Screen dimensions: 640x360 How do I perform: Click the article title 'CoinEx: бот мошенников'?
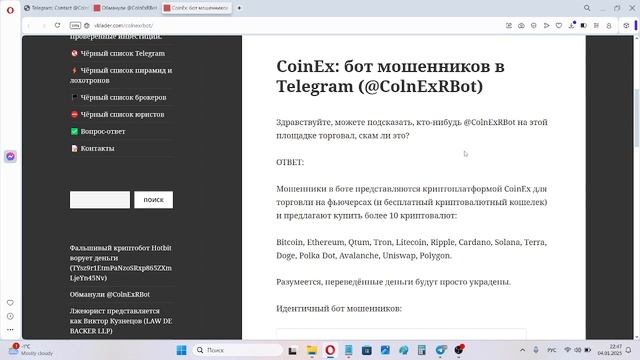tap(391, 76)
